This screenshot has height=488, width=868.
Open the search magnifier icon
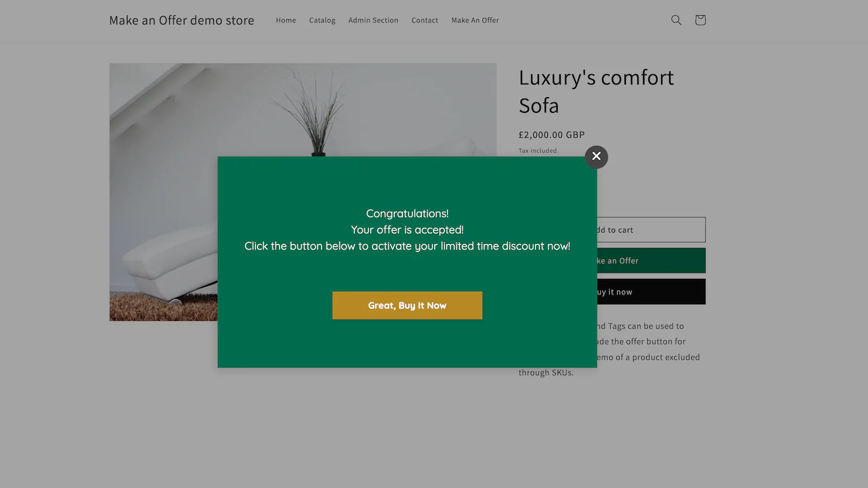pos(676,20)
